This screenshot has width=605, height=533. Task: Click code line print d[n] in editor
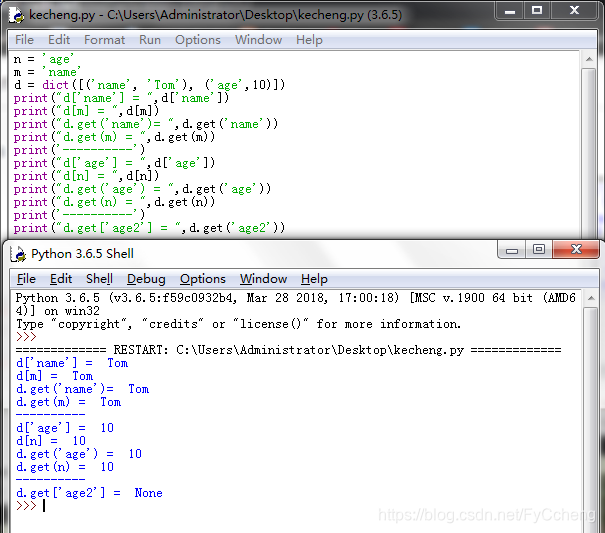coord(86,176)
